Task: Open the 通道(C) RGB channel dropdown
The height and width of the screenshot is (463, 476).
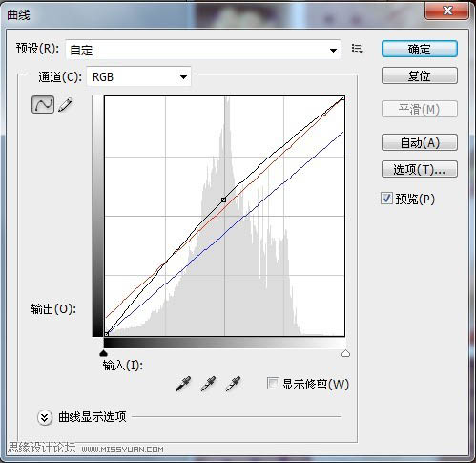Action: (x=138, y=76)
